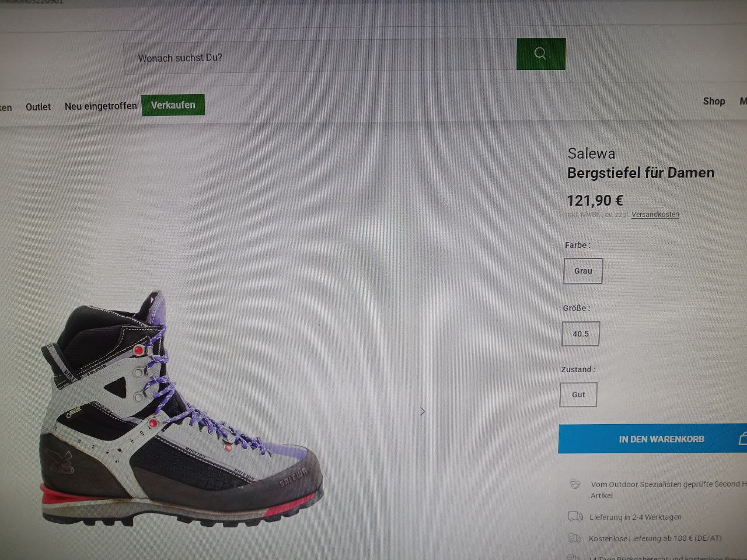The height and width of the screenshot is (560, 747).
Task: Select size 40.5 option
Action: point(581,334)
